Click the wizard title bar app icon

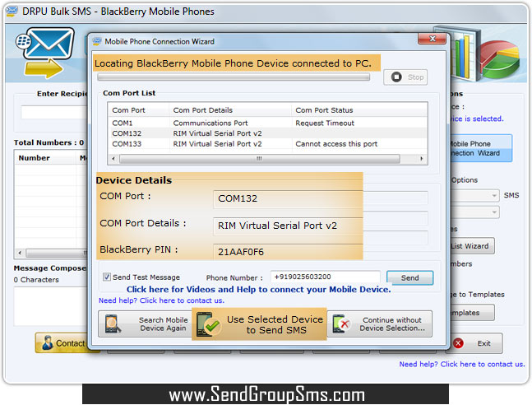click(97, 41)
